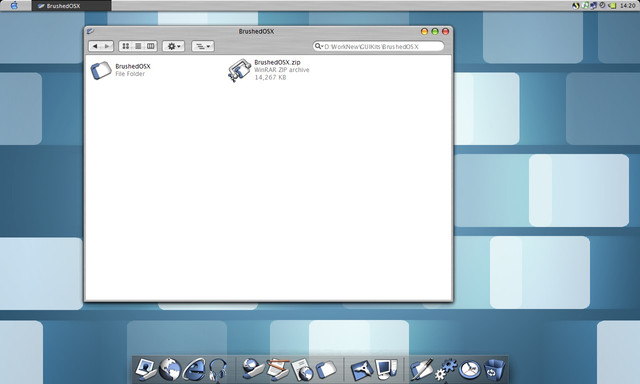
Task: Launch the globe icon in the dock
Action: click(170, 369)
